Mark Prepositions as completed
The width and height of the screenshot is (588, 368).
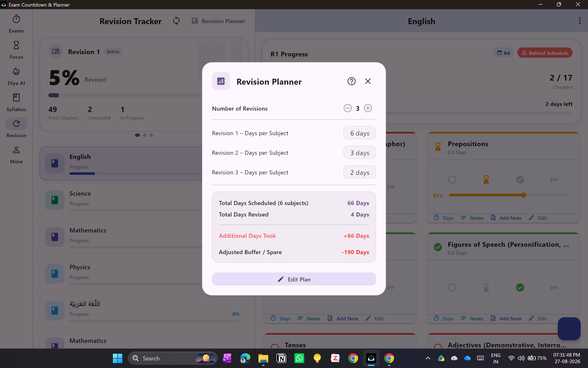(x=520, y=180)
